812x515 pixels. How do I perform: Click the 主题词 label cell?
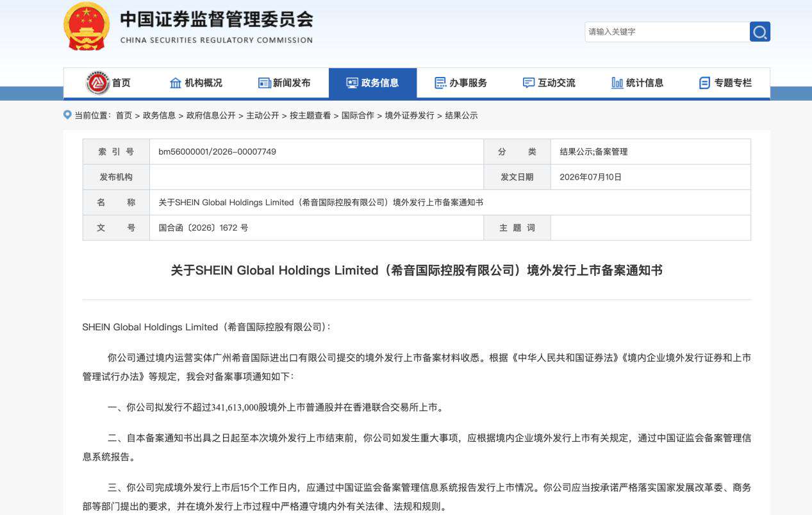[517, 228]
